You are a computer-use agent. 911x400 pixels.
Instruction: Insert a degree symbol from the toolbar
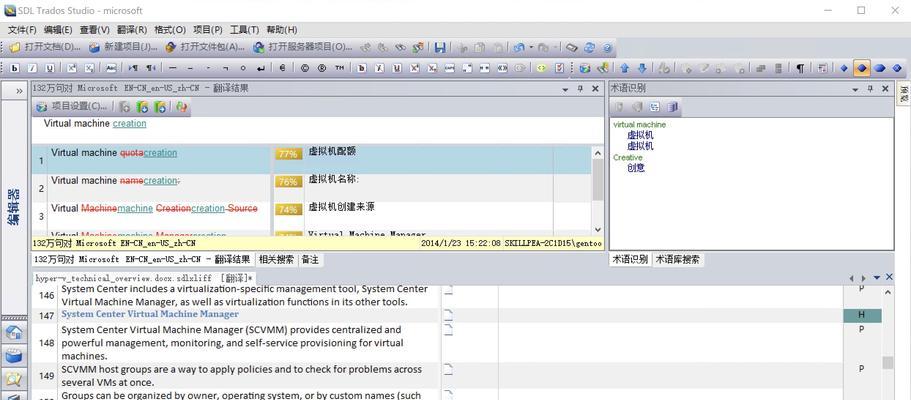(x=243, y=68)
